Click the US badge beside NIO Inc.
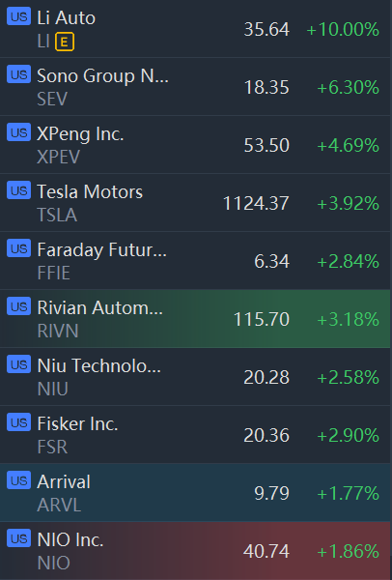Viewport: 392px width, 580px height. (x=18, y=538)
